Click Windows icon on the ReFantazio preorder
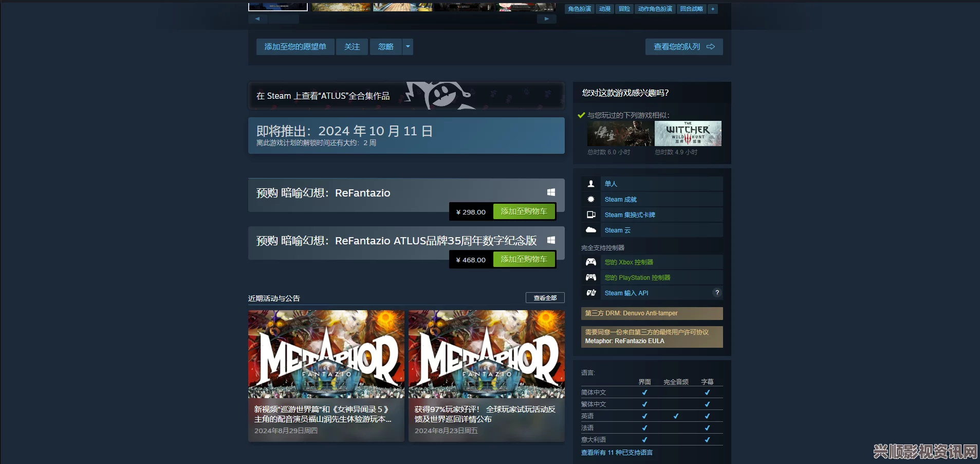980x464 pixels. tap(551, 192)
